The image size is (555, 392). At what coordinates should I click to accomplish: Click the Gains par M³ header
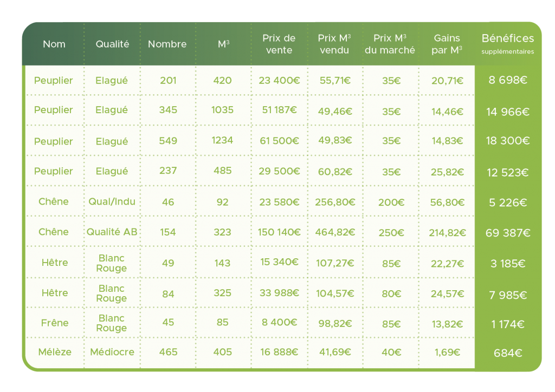pos(447,44)
